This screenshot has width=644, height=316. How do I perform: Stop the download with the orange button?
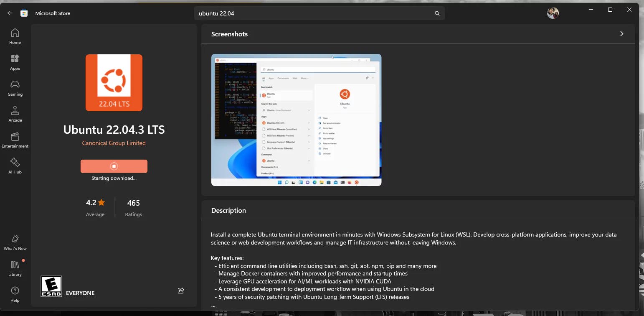(114, 166)
